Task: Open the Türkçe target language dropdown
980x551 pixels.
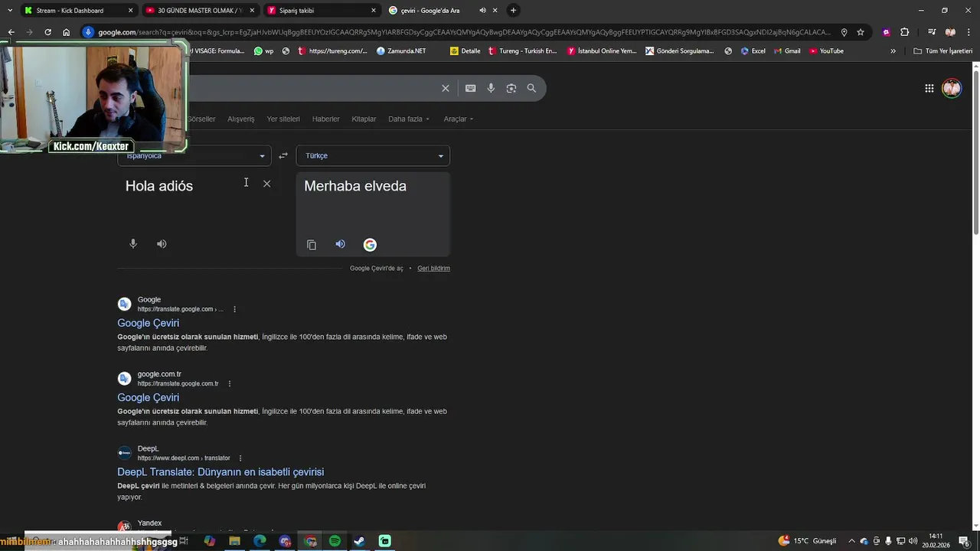Action: click(373, 155)
